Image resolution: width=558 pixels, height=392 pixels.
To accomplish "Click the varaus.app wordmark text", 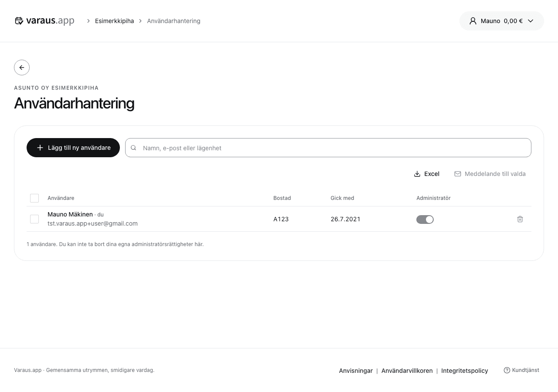I will 50,20.
